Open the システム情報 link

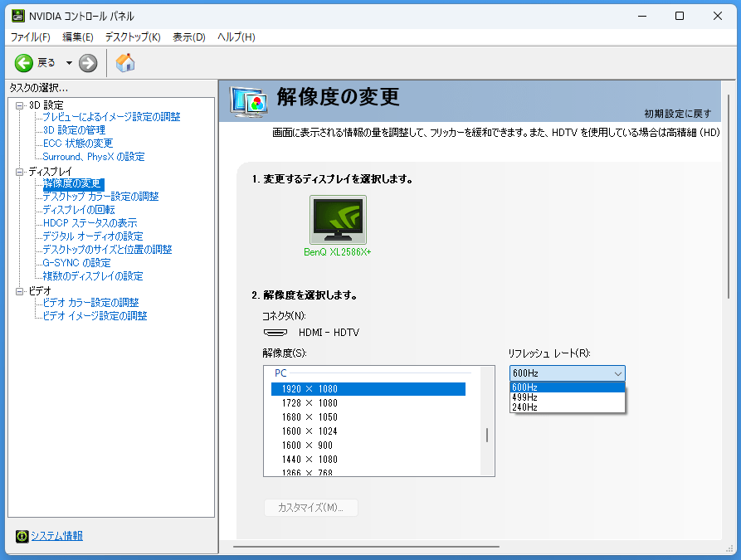click(56, 536)
